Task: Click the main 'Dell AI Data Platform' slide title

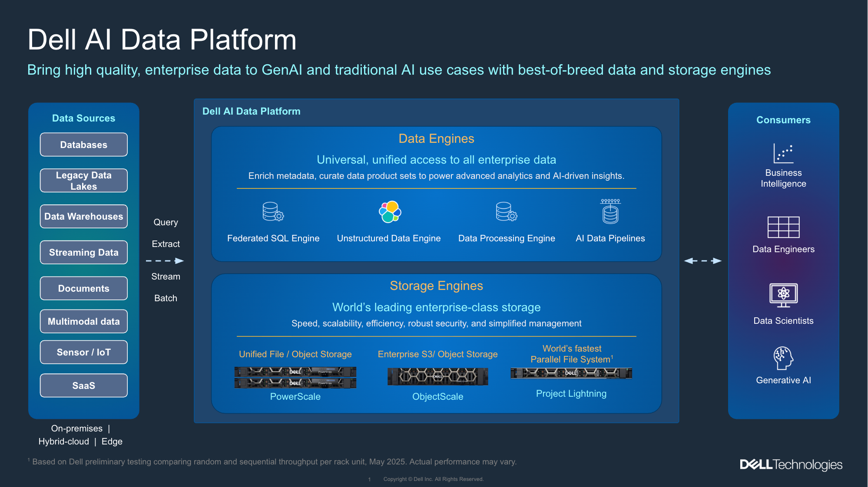Action: [x=162, y=40]
